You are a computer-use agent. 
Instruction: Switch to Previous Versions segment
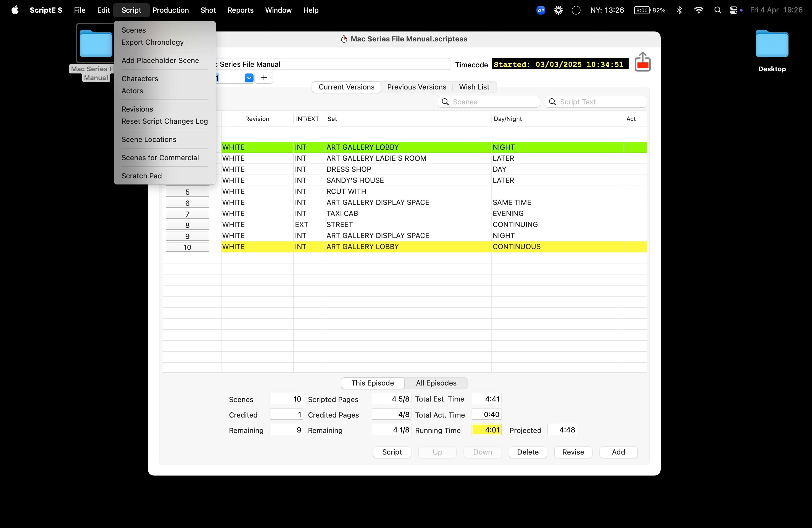pyautogui.click(x=416, y=87)
